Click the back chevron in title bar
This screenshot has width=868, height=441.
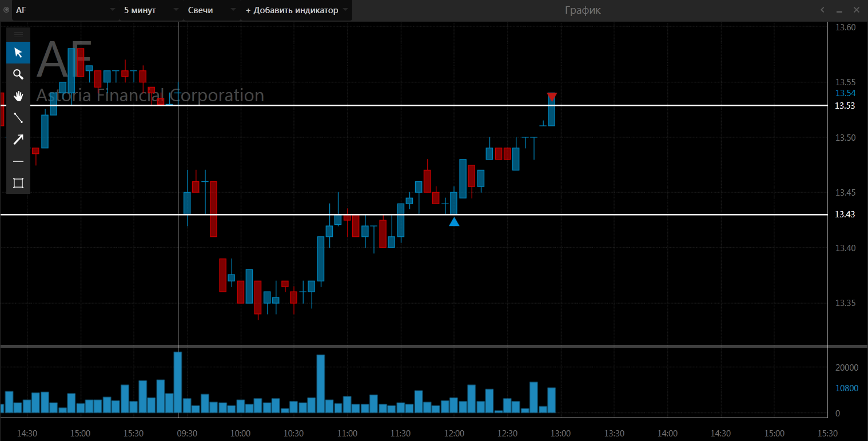coord(823,10)
